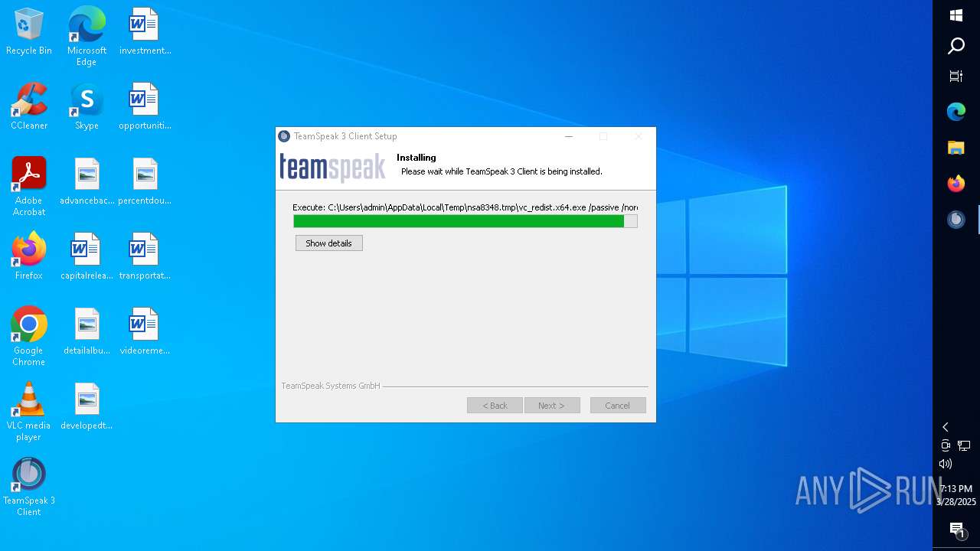
Task: Click the Back button in setup
Action: (x=495, y=406)
